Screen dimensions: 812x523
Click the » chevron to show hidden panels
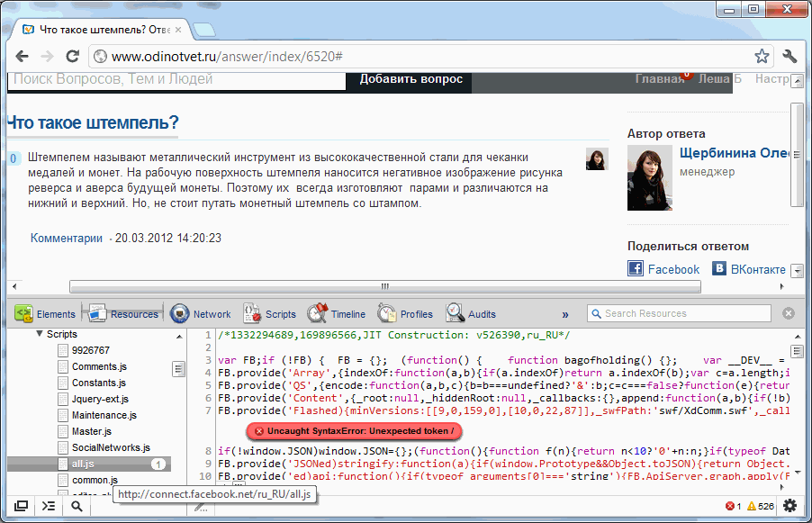[x=565, y=314]
